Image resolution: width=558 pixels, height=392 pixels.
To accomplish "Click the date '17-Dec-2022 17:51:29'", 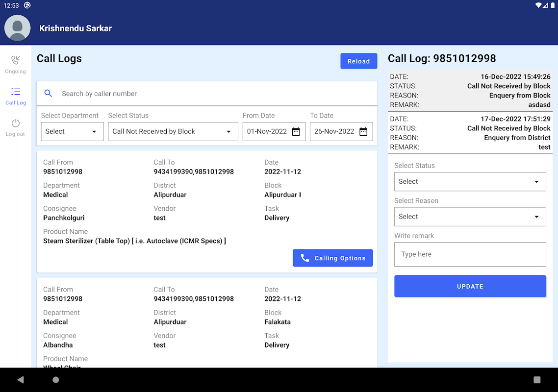I will pos(515,119).
